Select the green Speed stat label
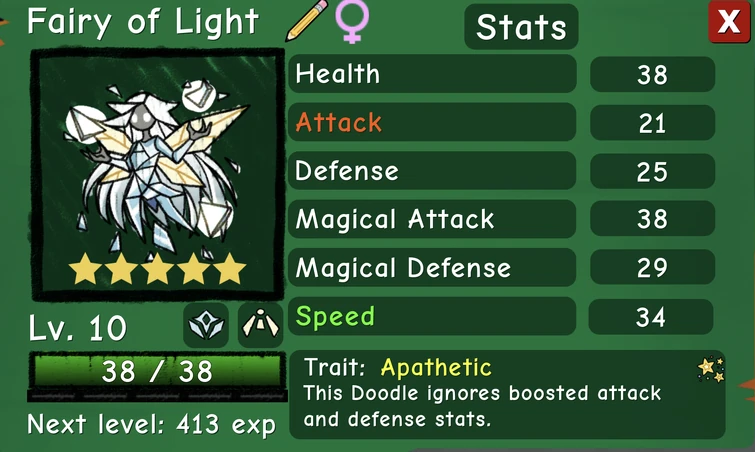Image resolution: width=755 pixels, height=452 pixels. 335,317
